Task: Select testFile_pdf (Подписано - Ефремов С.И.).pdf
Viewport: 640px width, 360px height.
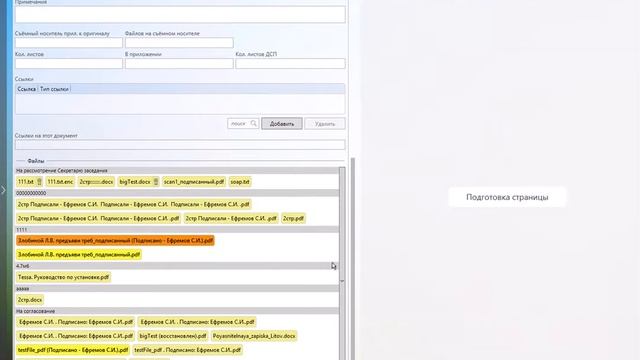Action: tap(73, 350)
